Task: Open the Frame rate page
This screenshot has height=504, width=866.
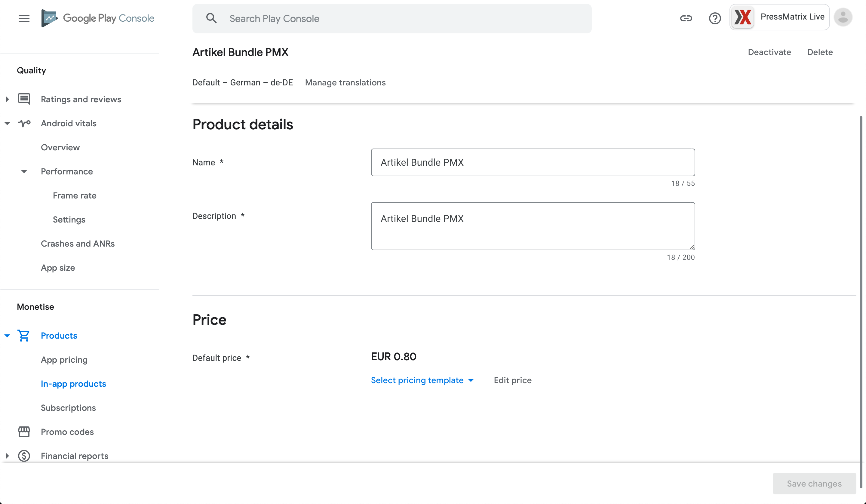Action: (75, 196)
